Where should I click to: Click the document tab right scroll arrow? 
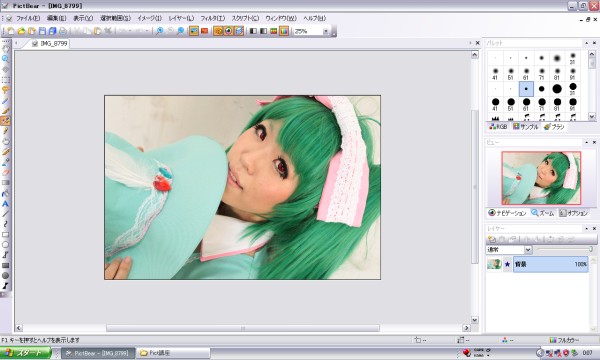[470, 43]
